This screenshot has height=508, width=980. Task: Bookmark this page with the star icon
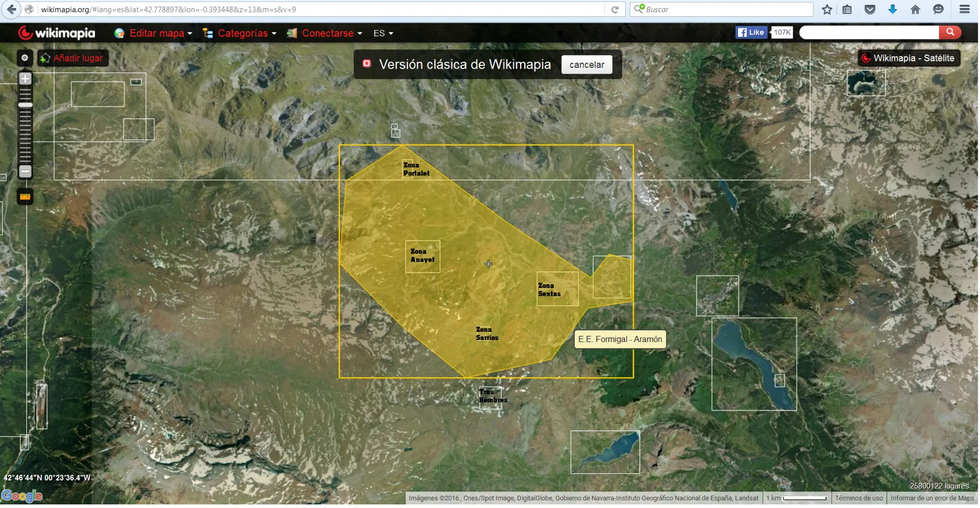pos(827,9)
